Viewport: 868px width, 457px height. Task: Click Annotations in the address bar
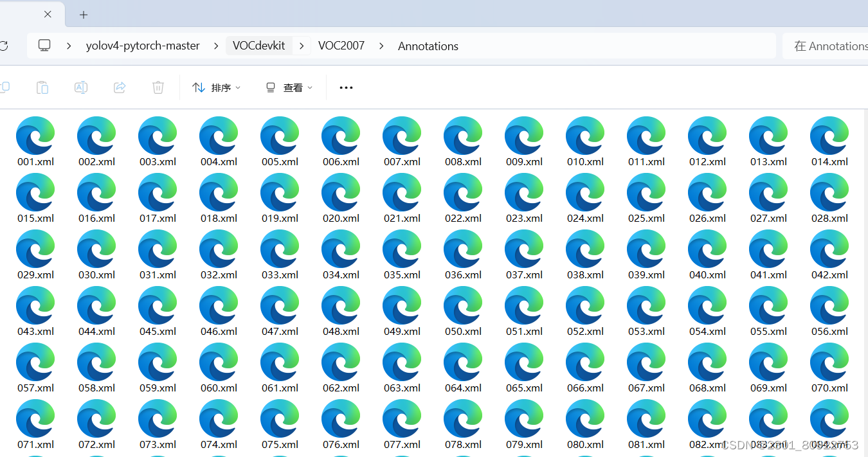(428, 46)
